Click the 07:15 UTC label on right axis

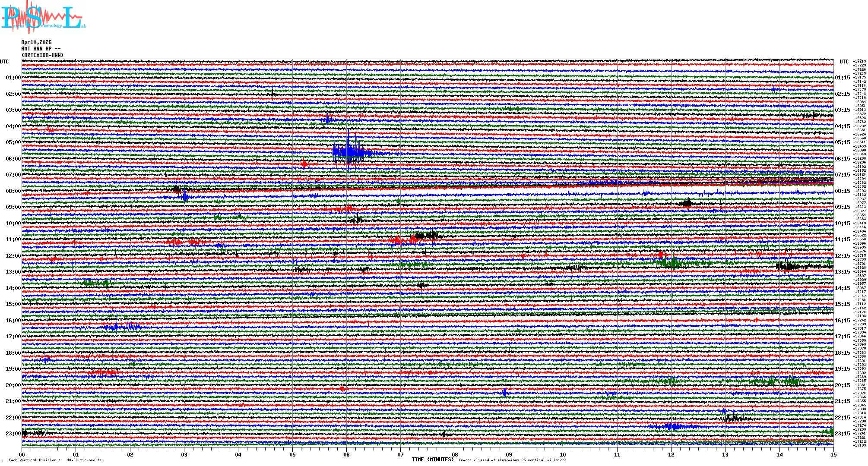[842, 175]
